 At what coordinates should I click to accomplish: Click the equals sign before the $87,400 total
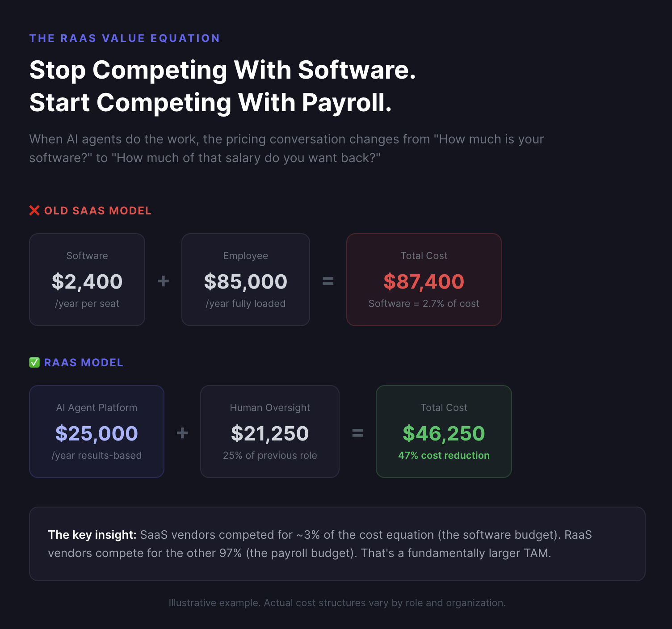(328, 281)
